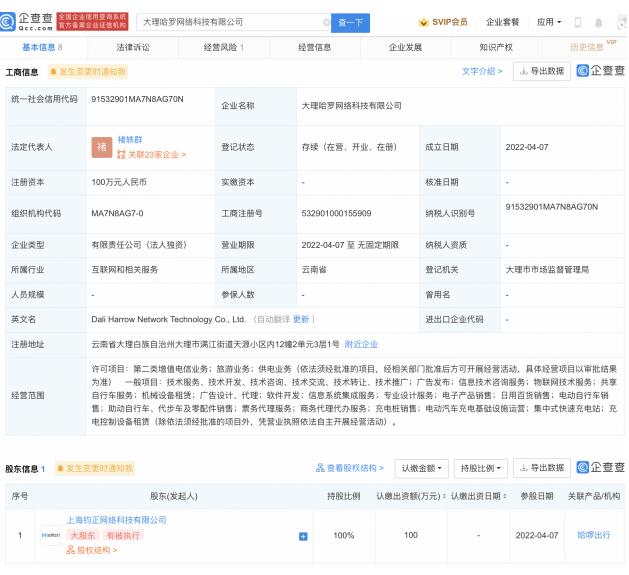Click the 有被执行 tag

tap(123, 535)
